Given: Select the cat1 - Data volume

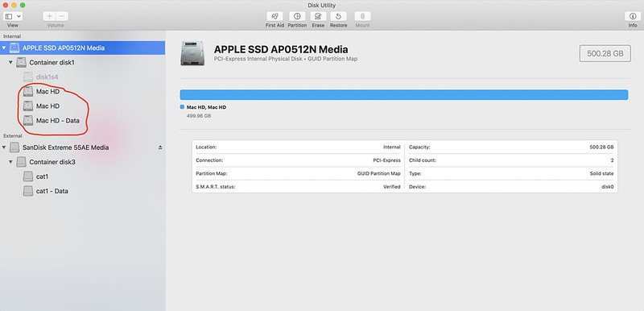Looking at the screenshot, I should (83, 191).
